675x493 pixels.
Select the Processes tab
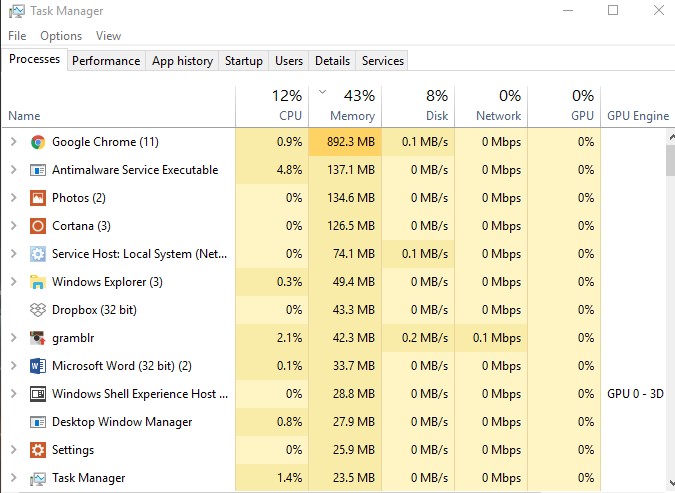34,59
